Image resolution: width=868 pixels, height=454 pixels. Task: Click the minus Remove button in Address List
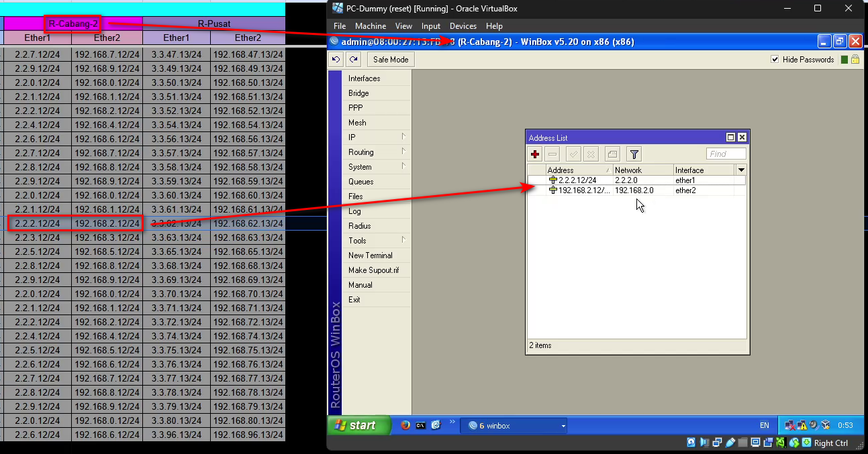[552, 154]
